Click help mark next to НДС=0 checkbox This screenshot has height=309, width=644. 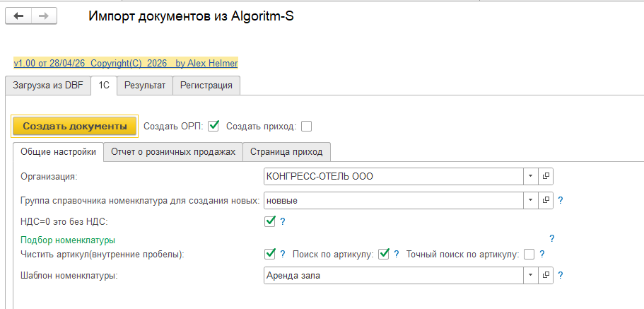282,221
